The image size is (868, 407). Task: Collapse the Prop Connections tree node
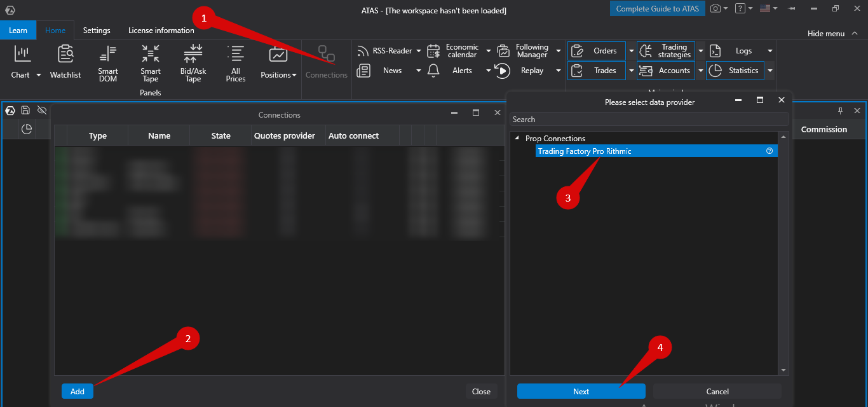[x=517, y=138]
